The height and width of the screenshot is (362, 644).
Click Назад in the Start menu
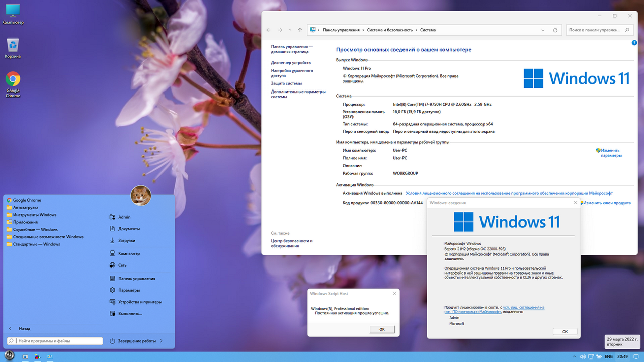click(24, 329)
